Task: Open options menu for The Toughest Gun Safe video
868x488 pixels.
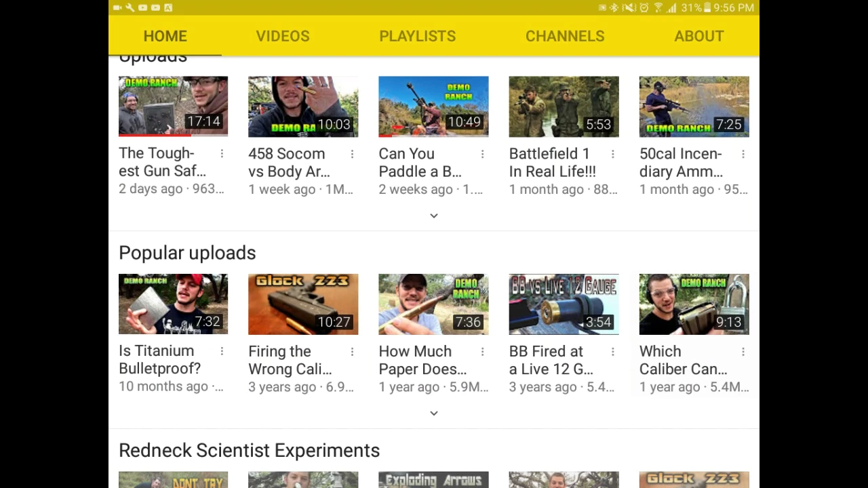Action: click(x=222, y=154)
